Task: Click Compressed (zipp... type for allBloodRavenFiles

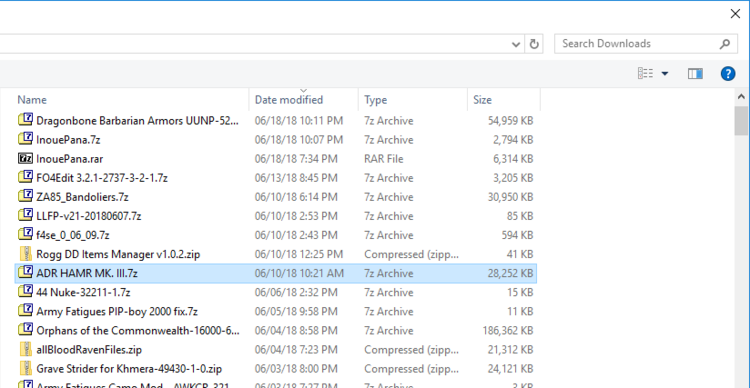Action: pyautogui.click(x=411, y=350)
